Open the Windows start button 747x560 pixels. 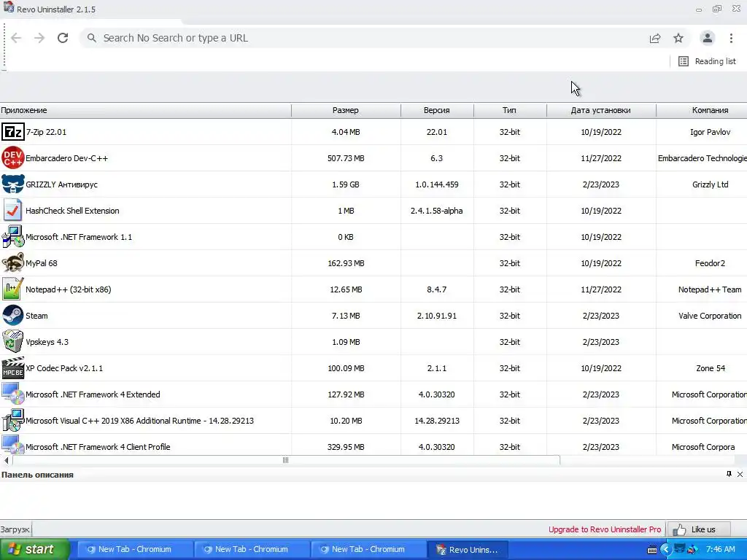click(x=35, y=549)
